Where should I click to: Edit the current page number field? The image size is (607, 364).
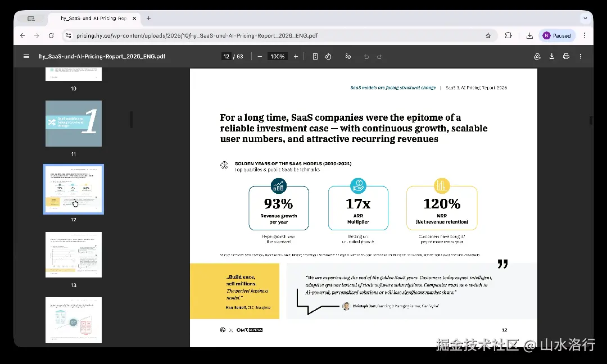pyautogui.click(x=226, y=57)
